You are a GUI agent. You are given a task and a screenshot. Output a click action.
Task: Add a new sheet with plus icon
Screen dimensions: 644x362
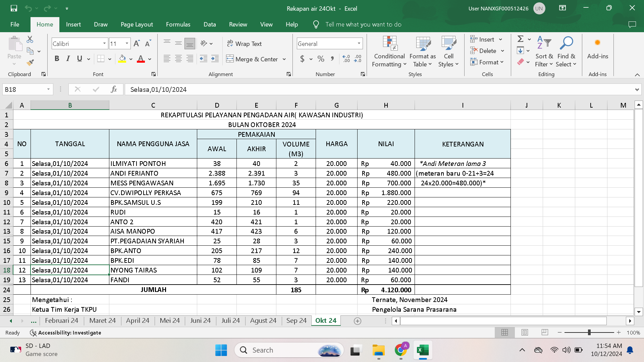coord(358,321)
